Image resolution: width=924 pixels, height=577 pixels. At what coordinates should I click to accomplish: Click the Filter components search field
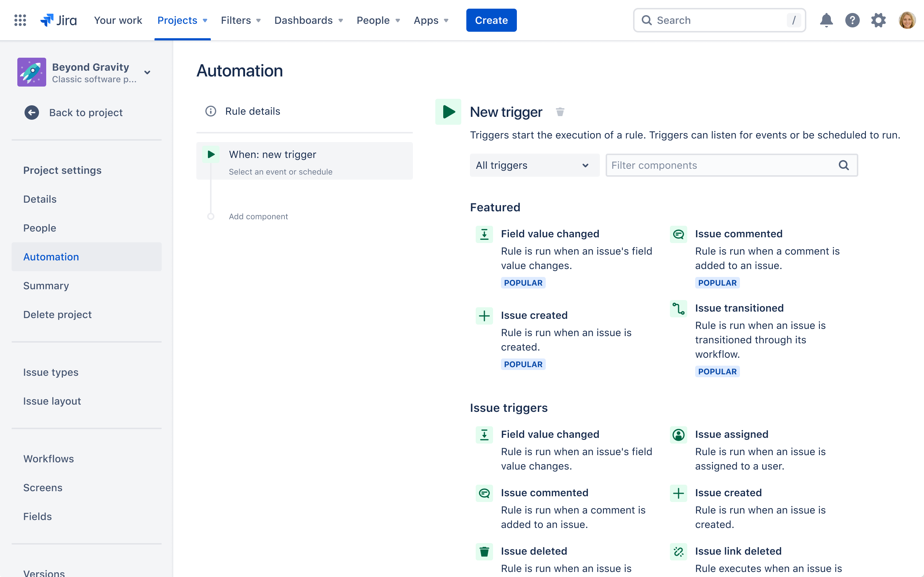725,165
